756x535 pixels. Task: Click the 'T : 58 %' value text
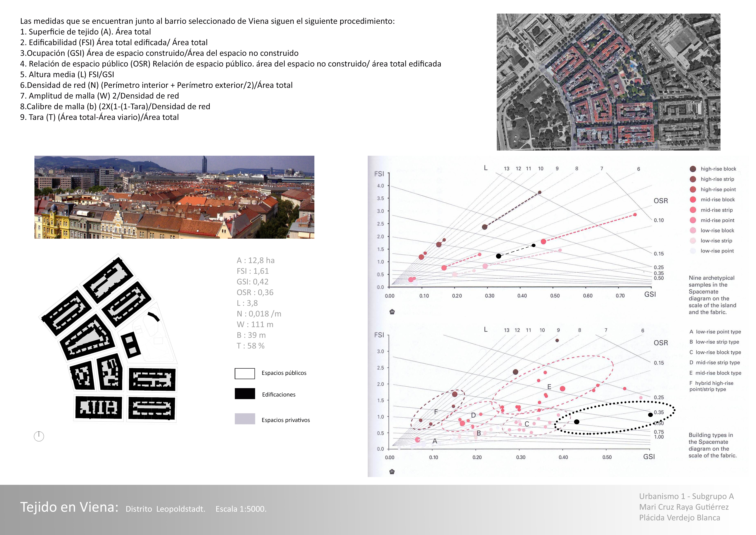[x=250, y=346]
